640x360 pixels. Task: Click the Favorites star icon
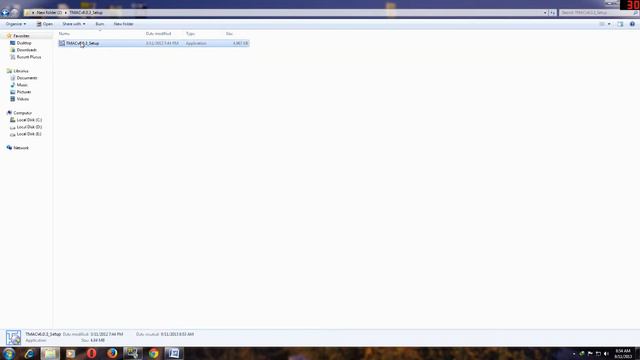9,36
